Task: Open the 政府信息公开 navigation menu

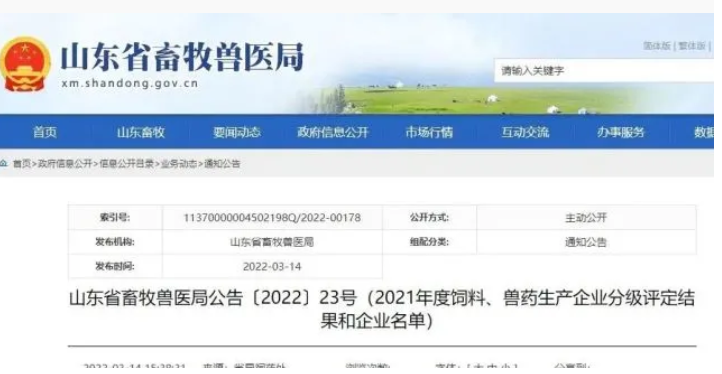Action: 332,132
